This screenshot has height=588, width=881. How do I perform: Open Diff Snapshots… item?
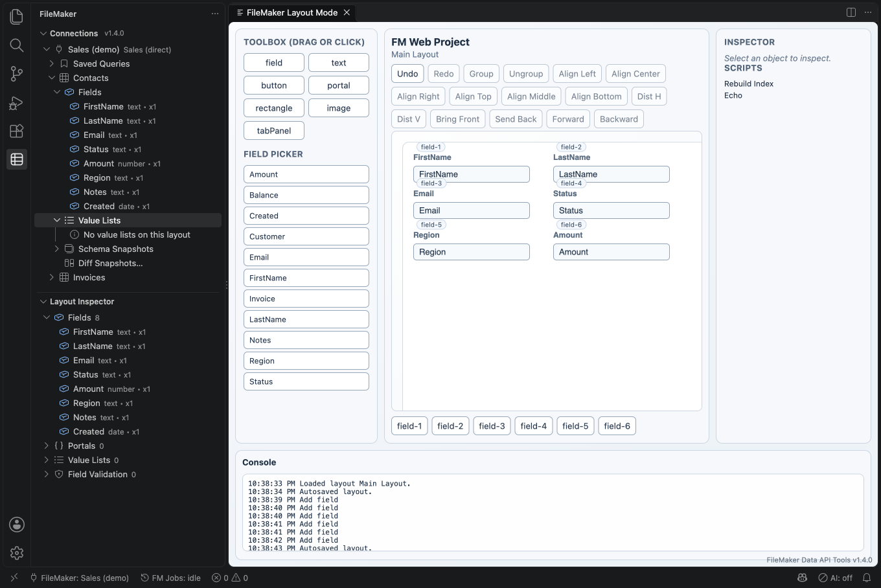111,263
